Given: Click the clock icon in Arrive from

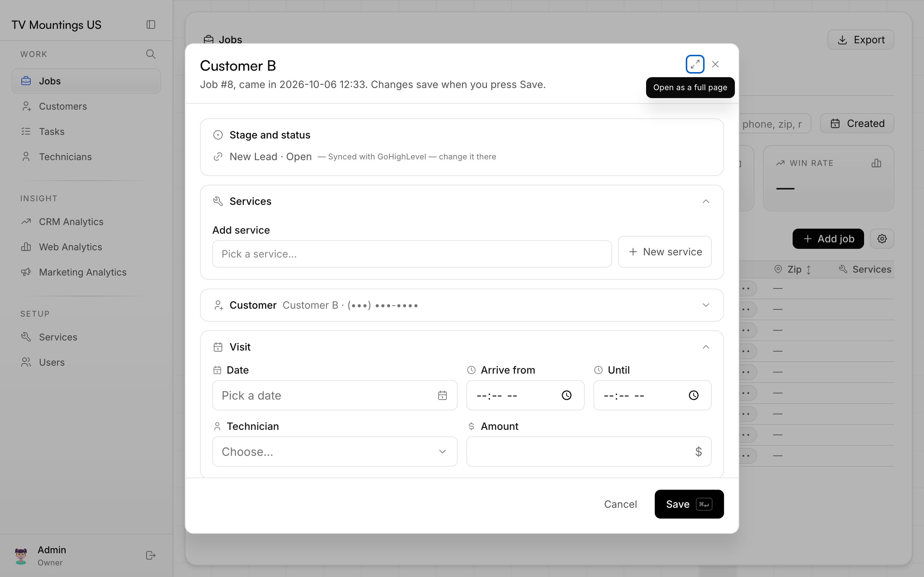Looking at the screenshot, I should coord(567,395).
